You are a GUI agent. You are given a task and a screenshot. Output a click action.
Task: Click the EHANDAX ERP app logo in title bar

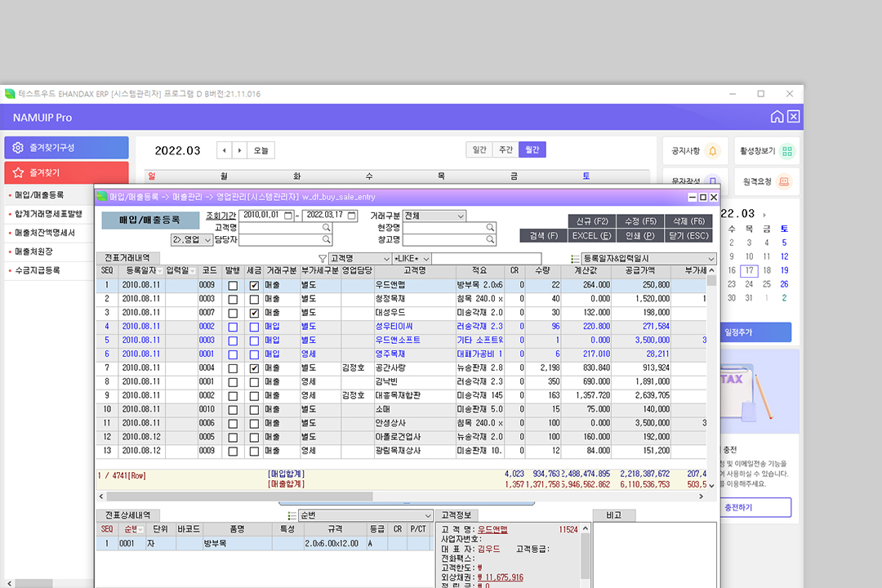[10, 93]
